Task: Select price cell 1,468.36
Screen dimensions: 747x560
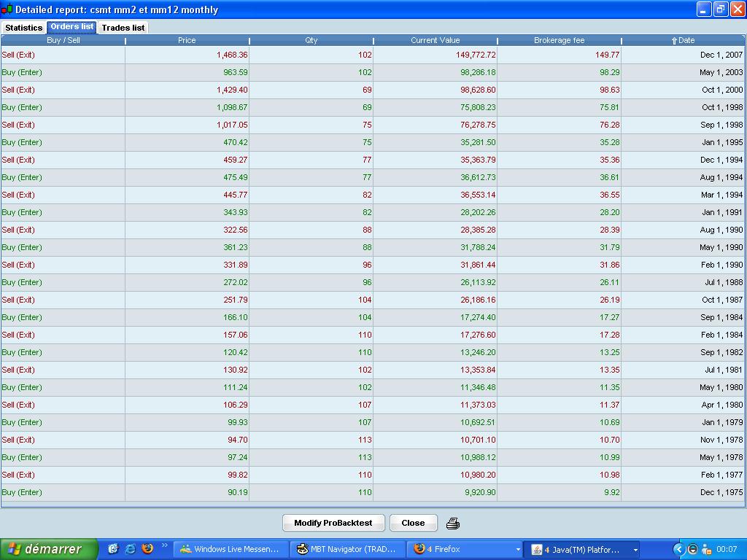Action: click(x=187, y=55)
